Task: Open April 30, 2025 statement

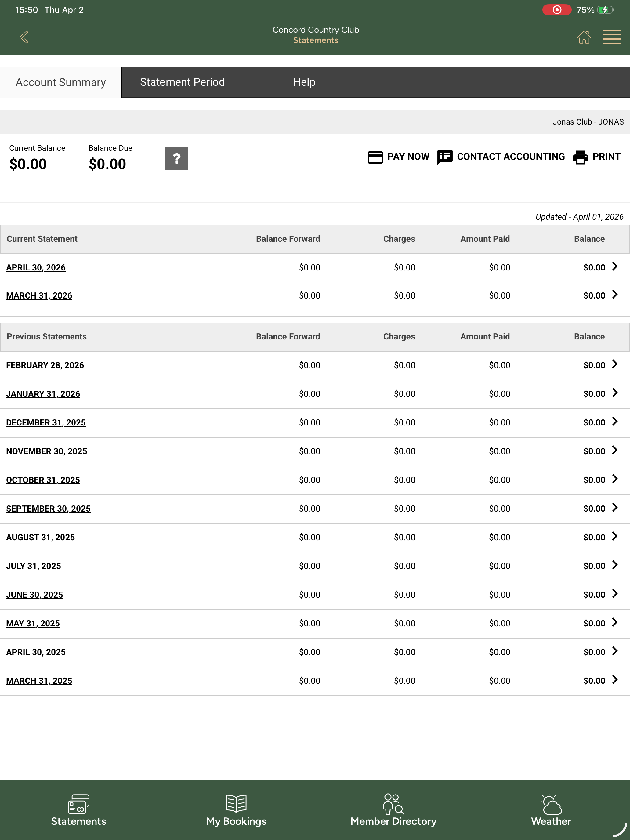Action: coord(36,652)
